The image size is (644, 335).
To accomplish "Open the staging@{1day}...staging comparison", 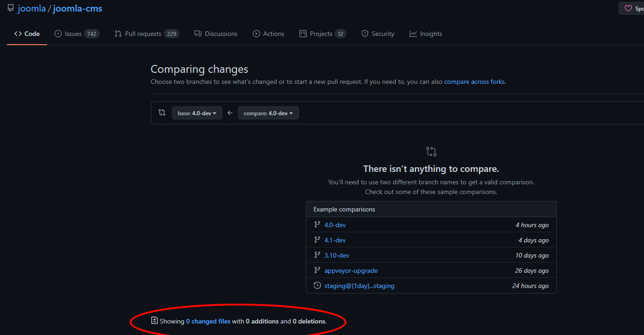I will pyautogui.click(x=359, y=286).
